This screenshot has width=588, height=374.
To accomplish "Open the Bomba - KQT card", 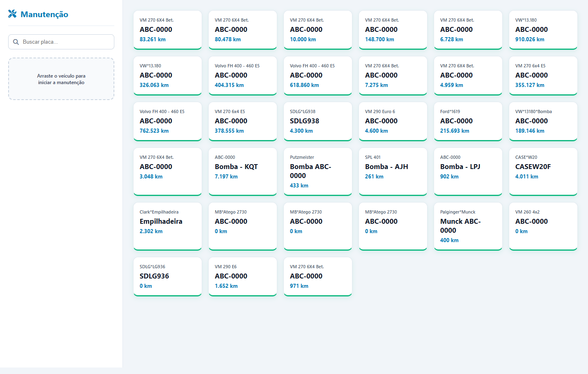I will point(243,172).
